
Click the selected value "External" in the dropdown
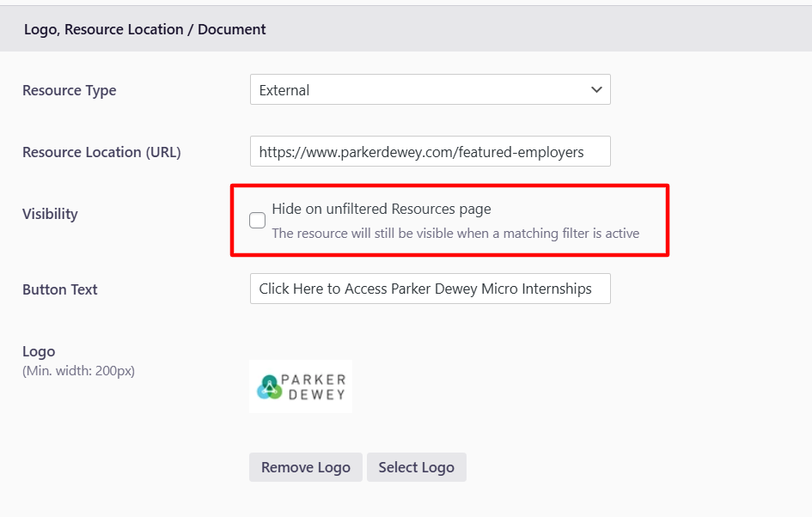pyautogui.click(x=284, y=90)
